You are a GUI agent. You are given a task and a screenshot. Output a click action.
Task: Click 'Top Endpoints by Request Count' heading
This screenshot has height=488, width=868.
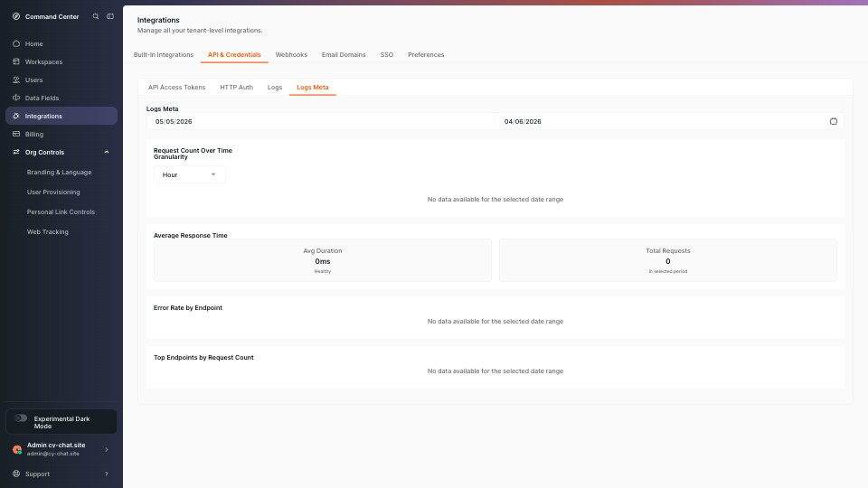coord(203,358)
